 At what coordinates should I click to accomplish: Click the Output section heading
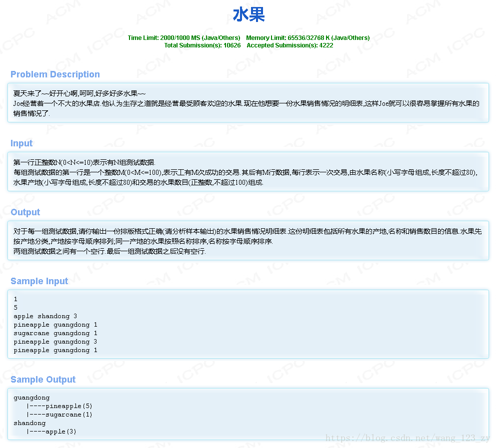tap(25, 212)
